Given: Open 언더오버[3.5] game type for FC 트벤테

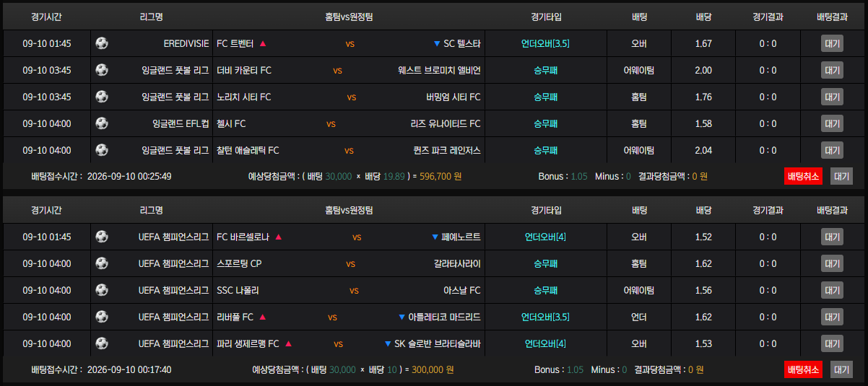Looking at the screenshot, I should tap(545, 43).
